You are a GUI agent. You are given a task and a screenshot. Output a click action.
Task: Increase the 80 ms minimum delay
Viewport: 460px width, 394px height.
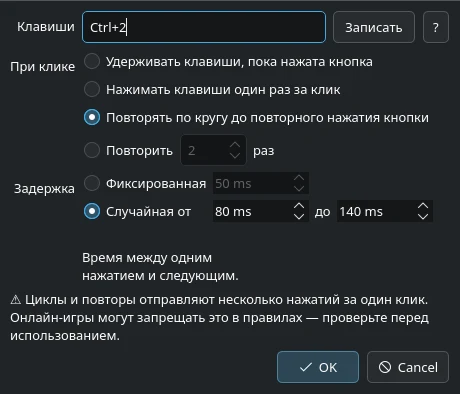(299, 206)
